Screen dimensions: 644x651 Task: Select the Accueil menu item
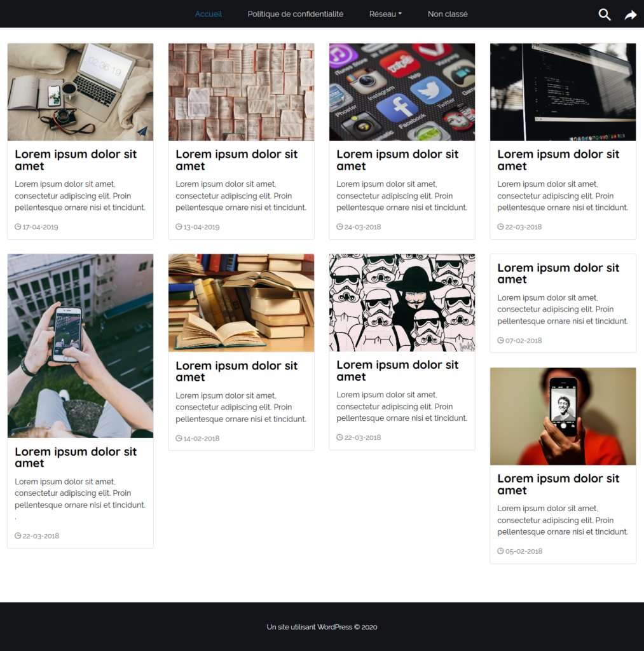(209, 14)
